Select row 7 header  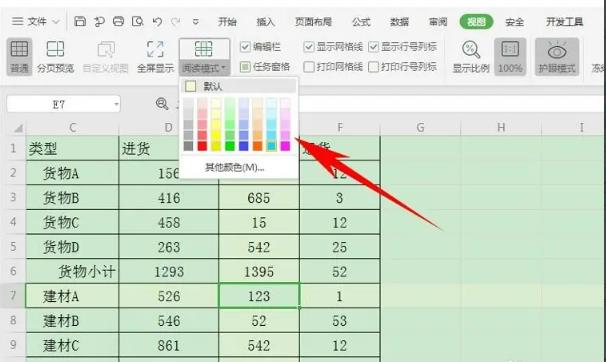(x=13, y=296)
